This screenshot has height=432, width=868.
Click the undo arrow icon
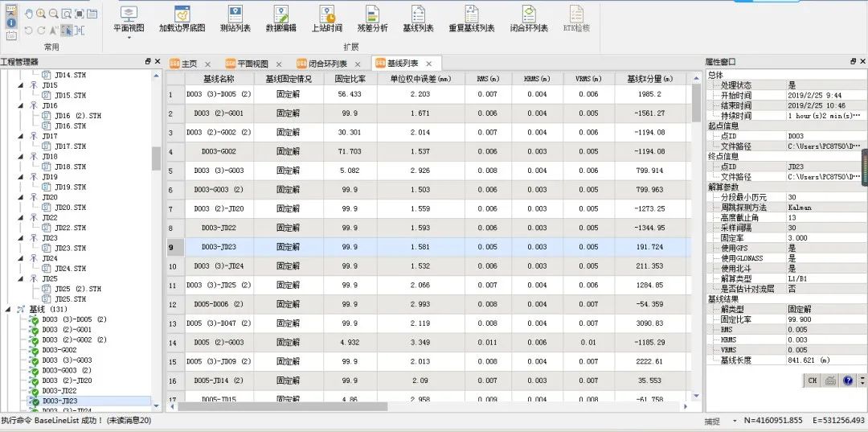point(29,31)
